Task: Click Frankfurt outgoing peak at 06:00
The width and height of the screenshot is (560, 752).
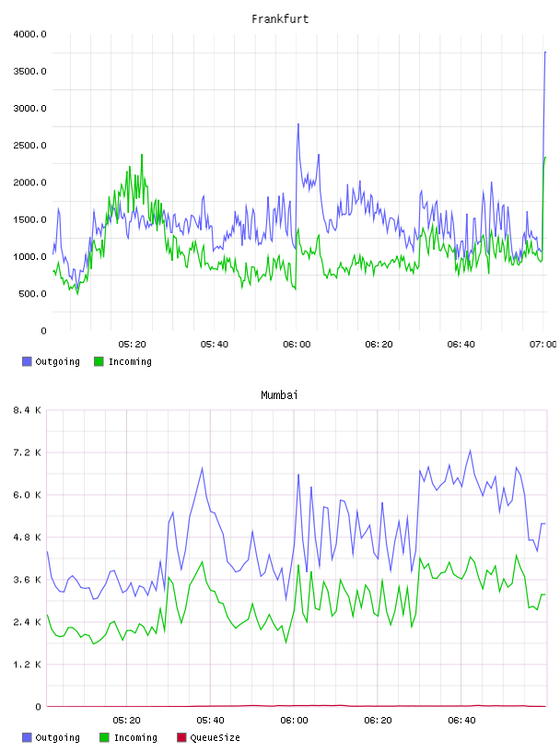Action: coord(298,124)
